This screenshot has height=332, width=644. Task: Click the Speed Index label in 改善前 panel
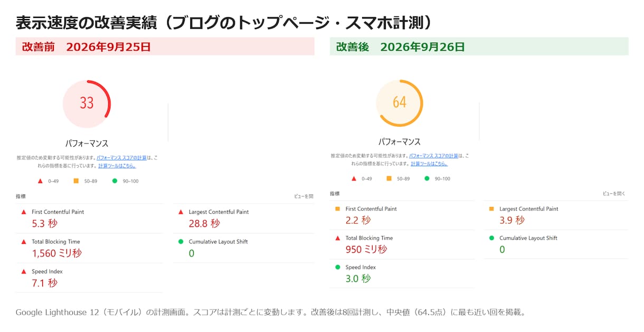[x=47, y=271]
